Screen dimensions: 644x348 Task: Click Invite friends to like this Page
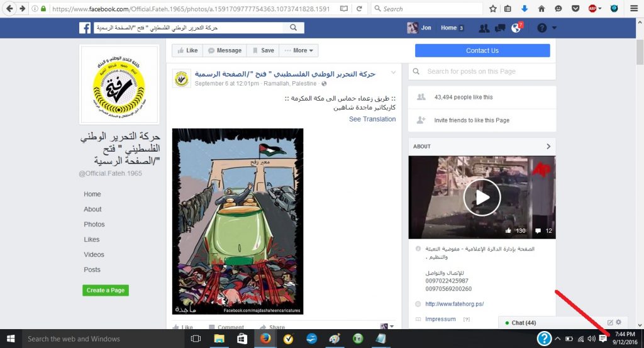click(472, 120)
